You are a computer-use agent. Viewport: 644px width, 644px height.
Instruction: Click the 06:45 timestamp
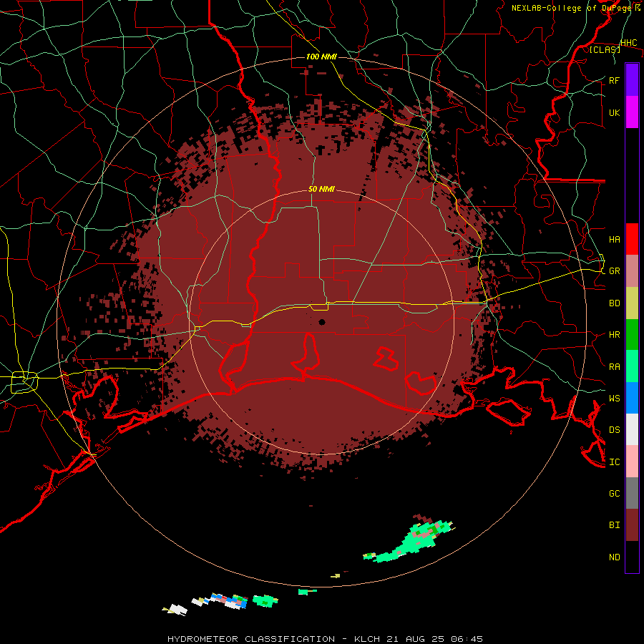467,639
